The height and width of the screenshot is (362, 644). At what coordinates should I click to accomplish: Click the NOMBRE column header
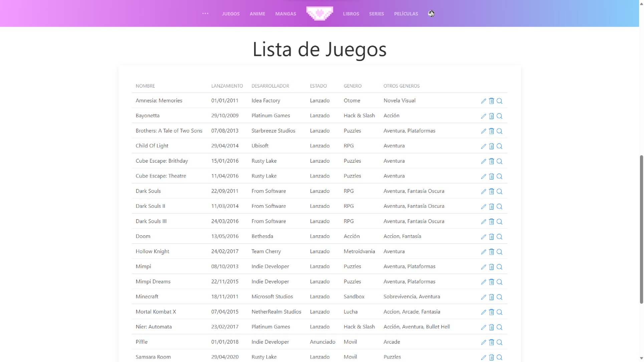click(145, 86)
